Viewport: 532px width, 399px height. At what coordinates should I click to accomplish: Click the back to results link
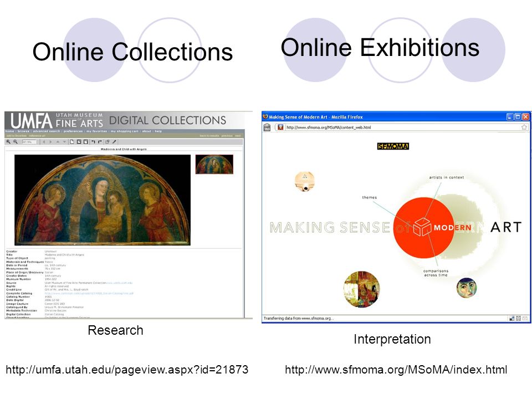pos(209,136)
